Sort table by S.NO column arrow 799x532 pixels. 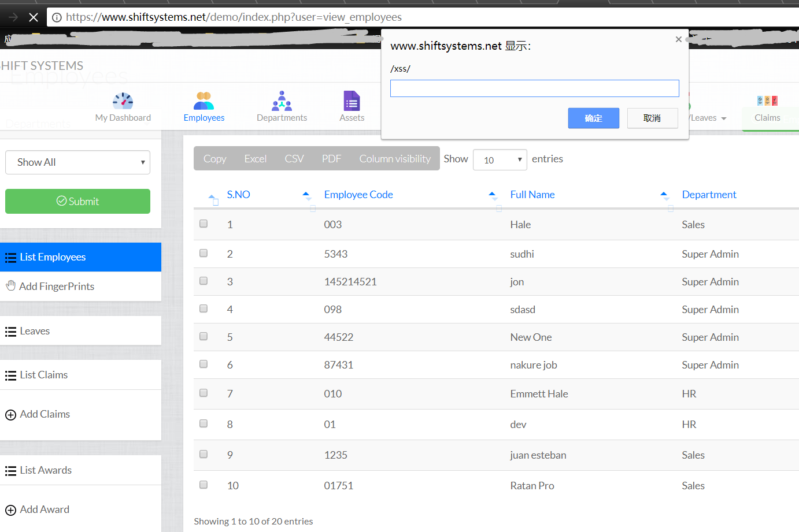(x=307, y=195)
